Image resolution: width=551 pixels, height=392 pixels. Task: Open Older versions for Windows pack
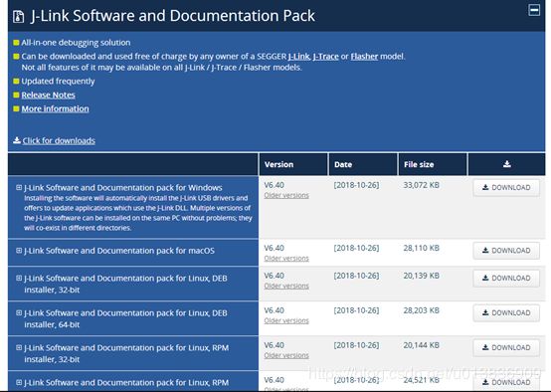tap(286, 195)
